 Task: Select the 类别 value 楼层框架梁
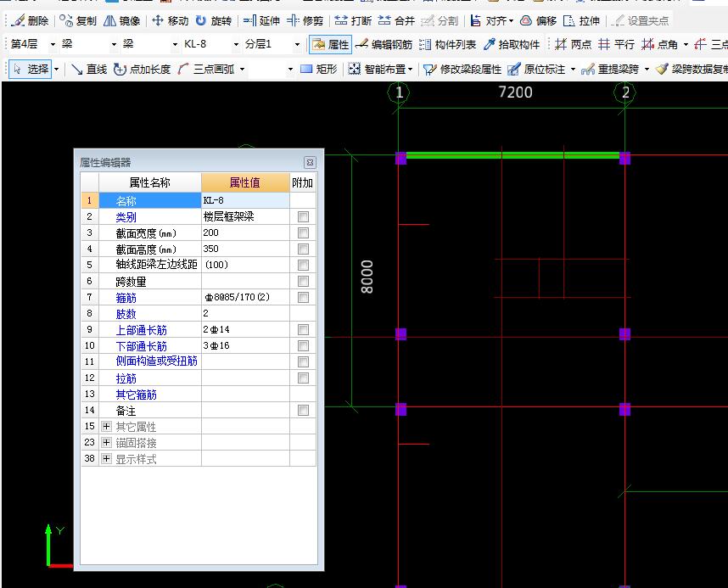click(245, 216)
